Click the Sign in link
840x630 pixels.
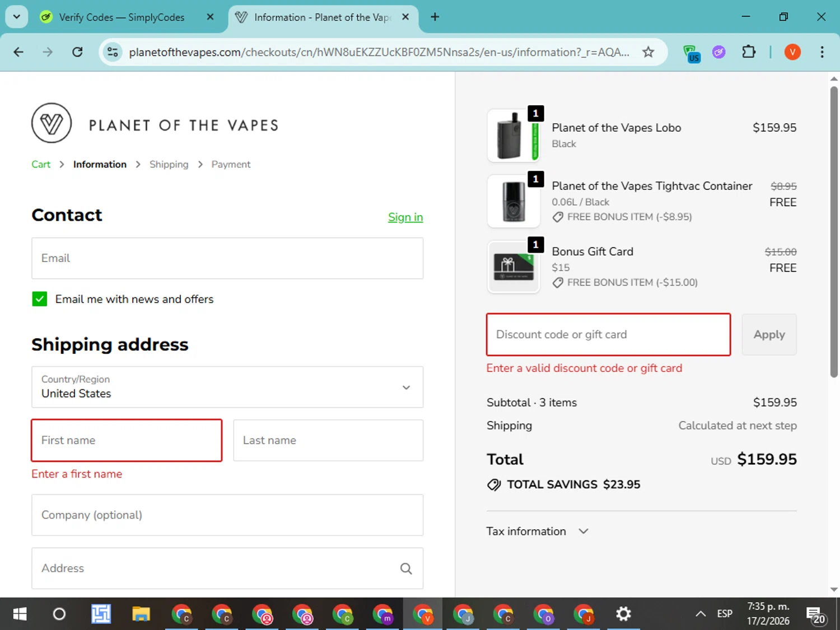click(405, 217)
